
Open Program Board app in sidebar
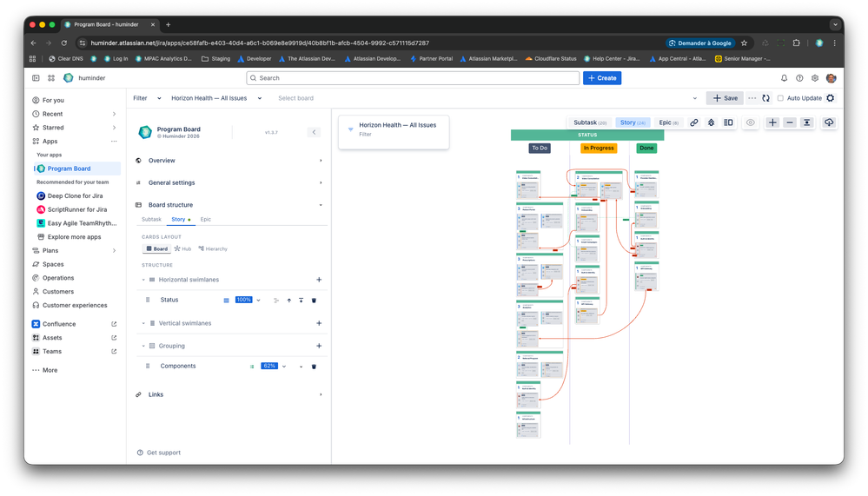click(77, 169)
